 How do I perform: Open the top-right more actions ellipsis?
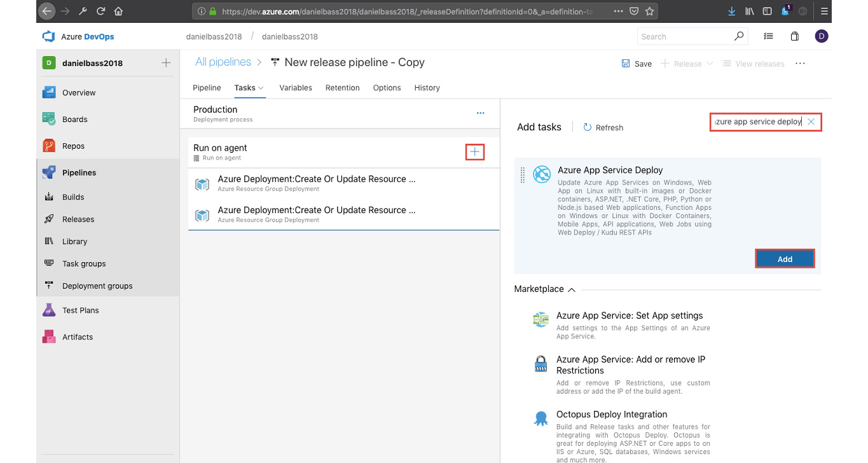(801, 64)
